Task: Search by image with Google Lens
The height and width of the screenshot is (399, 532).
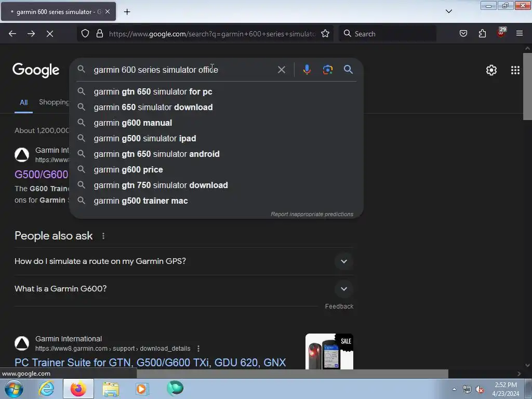Action: tap(327, 70)
